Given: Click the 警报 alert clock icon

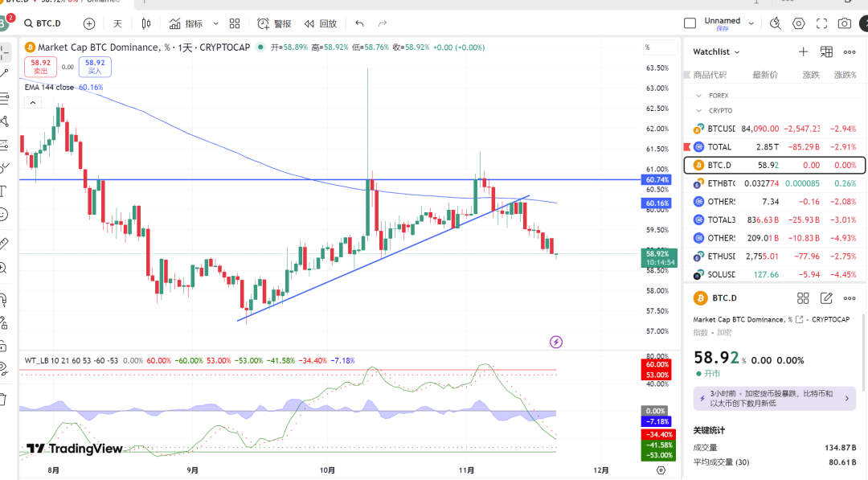Looking at the screenshot, I should pyautogui.click(x=274, y=24).
